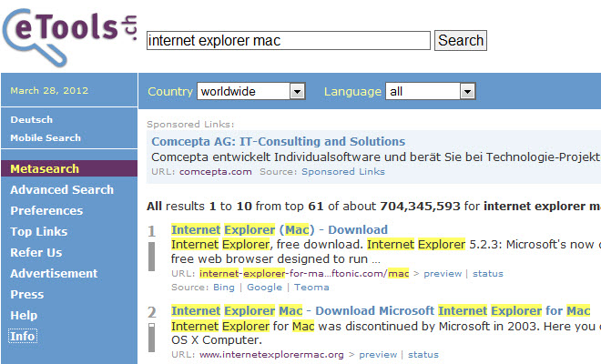
Task: Click the search query input field
Action: (x=288, y=40)
